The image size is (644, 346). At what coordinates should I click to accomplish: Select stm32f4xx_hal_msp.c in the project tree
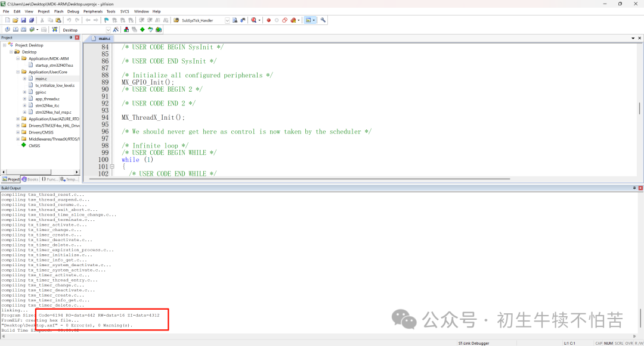[x=53, y=113]
